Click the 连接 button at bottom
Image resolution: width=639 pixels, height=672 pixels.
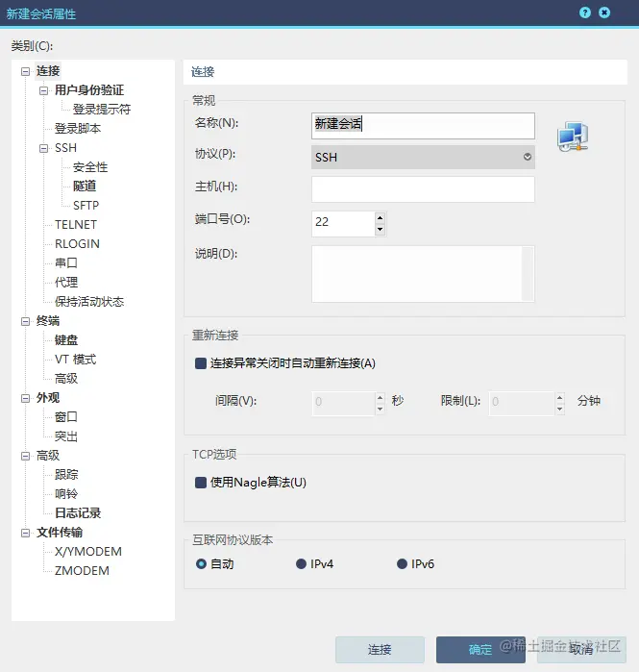380,650
